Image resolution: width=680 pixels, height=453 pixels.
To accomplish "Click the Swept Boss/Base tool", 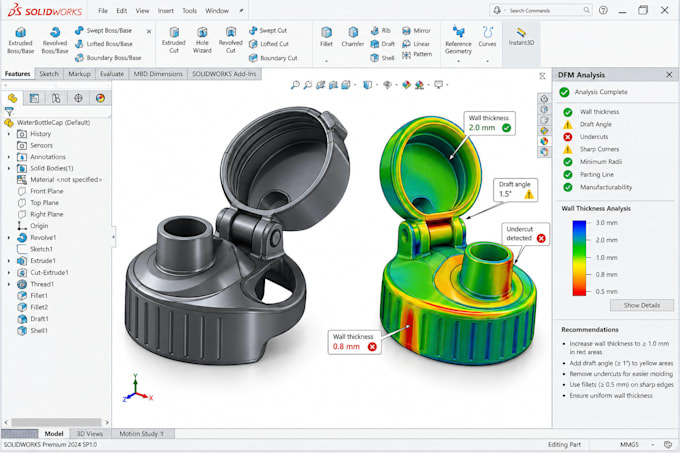I will click(x=103, y=30).
